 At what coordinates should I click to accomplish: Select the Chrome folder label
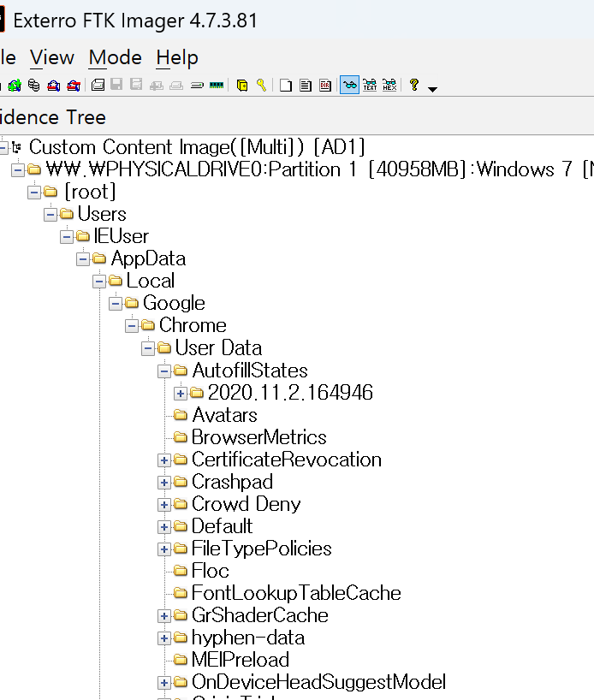[193, 325]
